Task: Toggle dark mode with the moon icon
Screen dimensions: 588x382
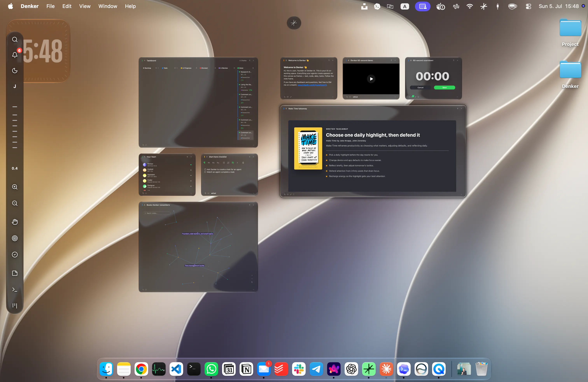Action: click(x=15, y=71)
